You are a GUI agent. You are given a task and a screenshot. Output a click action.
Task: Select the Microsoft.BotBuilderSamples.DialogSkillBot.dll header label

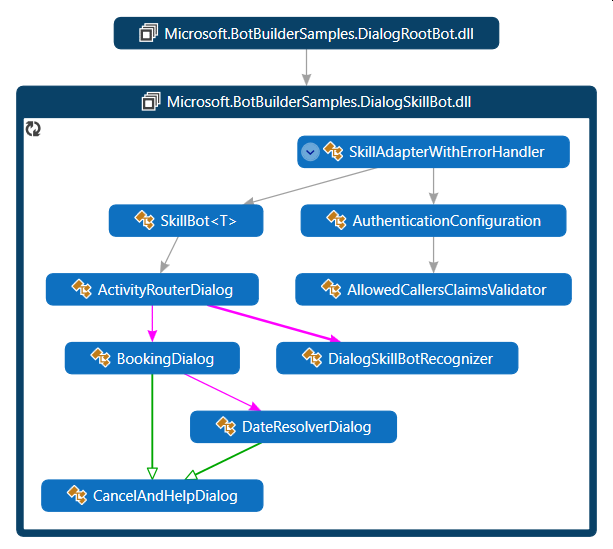coord(319,102)
